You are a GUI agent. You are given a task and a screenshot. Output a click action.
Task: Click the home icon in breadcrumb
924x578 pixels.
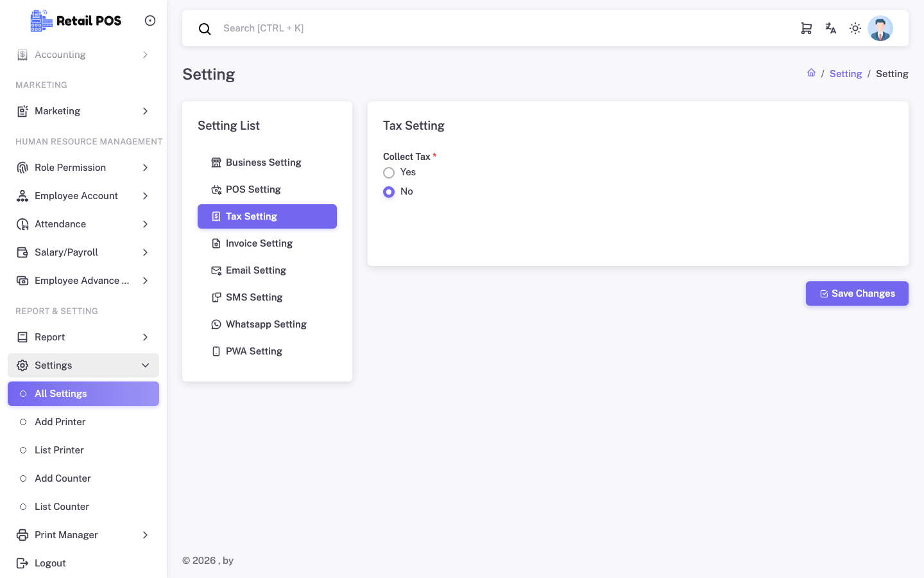coord(811,73)
